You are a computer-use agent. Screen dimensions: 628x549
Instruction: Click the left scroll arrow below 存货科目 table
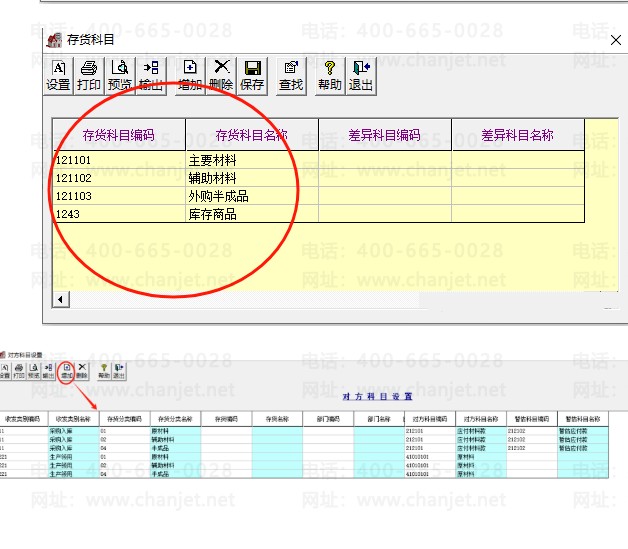click(60, 300)
